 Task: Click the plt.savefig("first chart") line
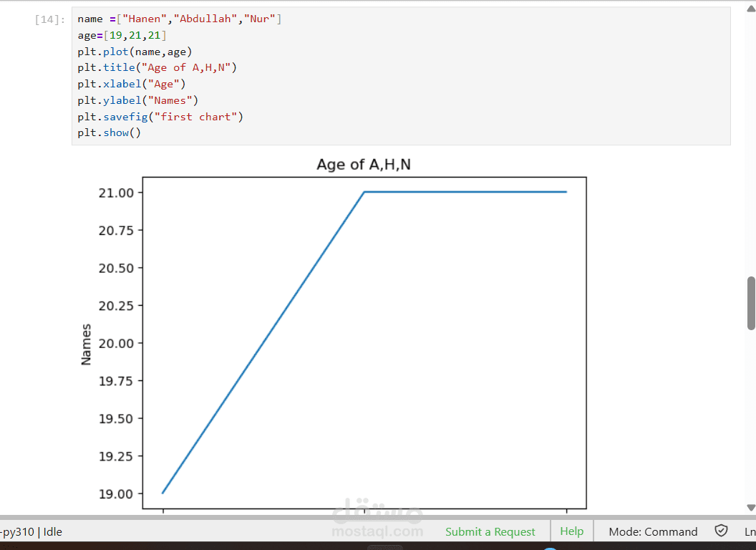pyautogui.click(x=160, y=117)
